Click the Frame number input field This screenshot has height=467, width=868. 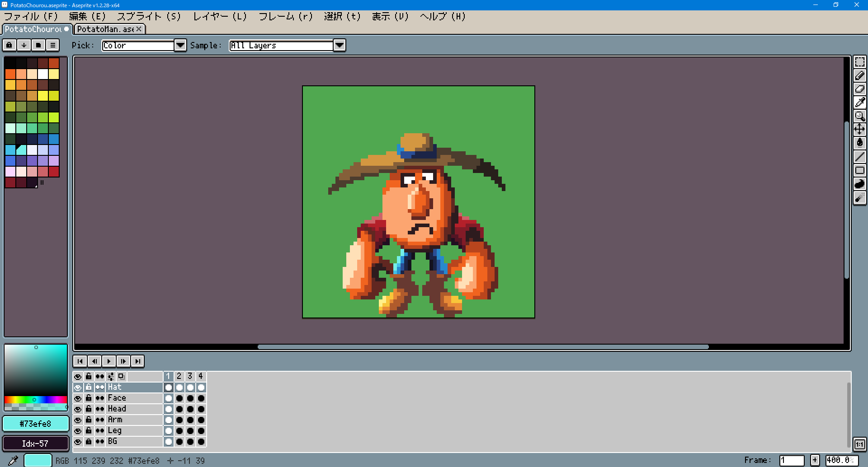tap(792, 461)
